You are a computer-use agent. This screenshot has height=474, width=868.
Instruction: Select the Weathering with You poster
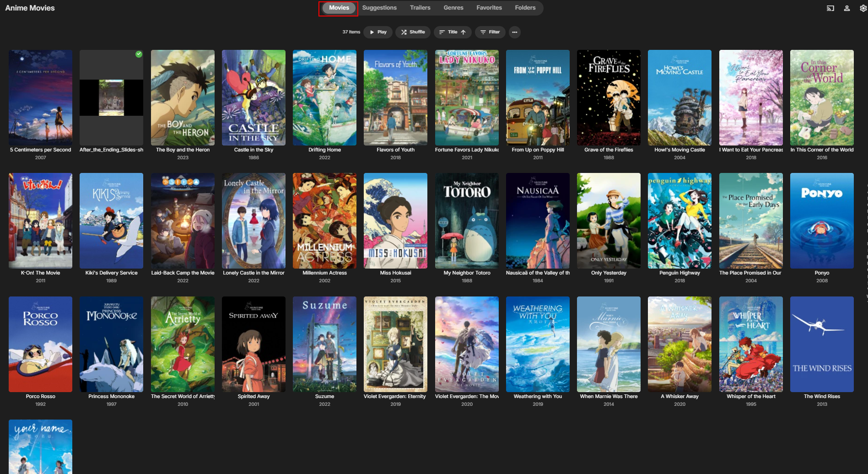pyautogui.click(x=538, y=344)
